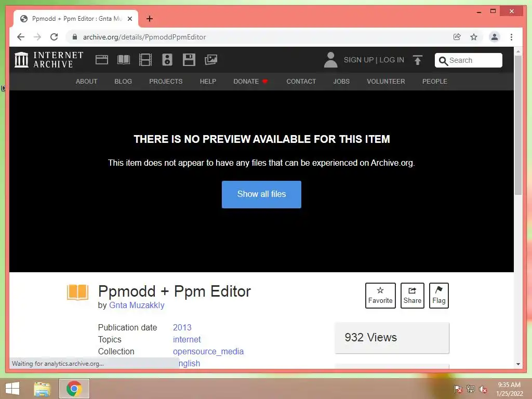Viewport: 532px width, 399px height.
Task: Open the Chrome profile avatar
Action: point(495,37)
